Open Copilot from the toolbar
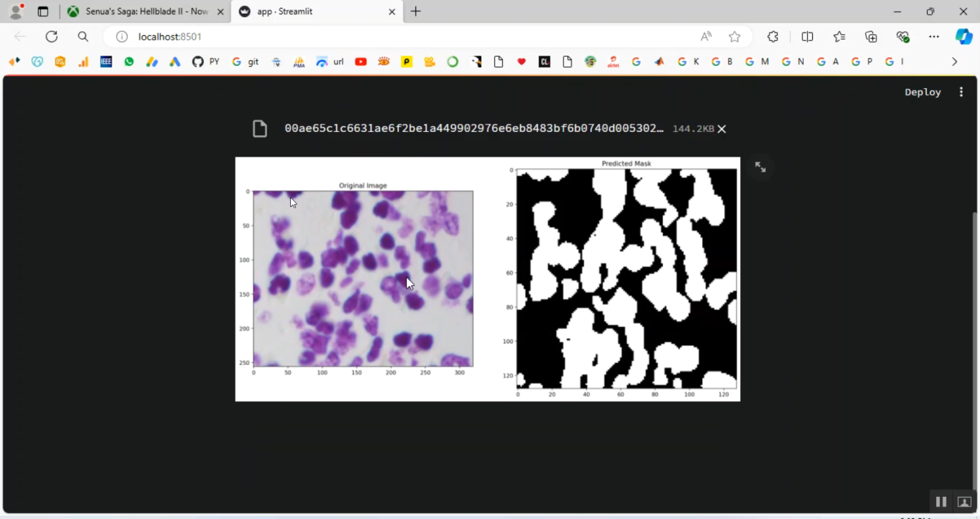Screen dimensions: 980x519 (x=964, y=37)
